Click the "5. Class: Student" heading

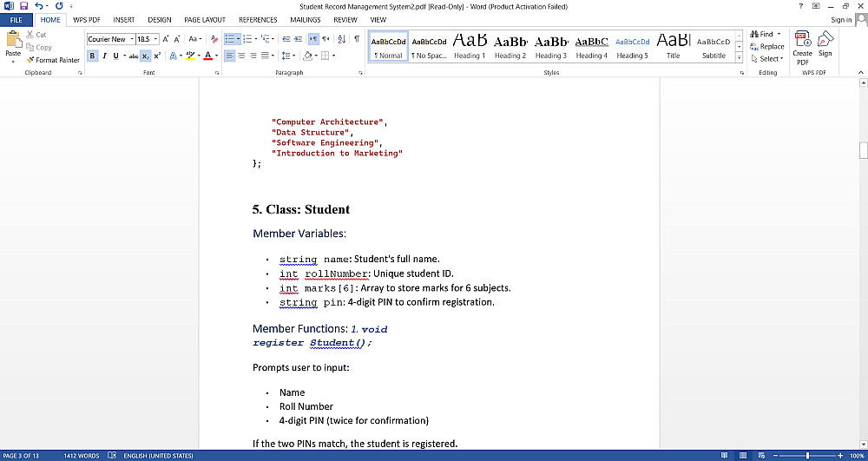[x=301, y=210]
